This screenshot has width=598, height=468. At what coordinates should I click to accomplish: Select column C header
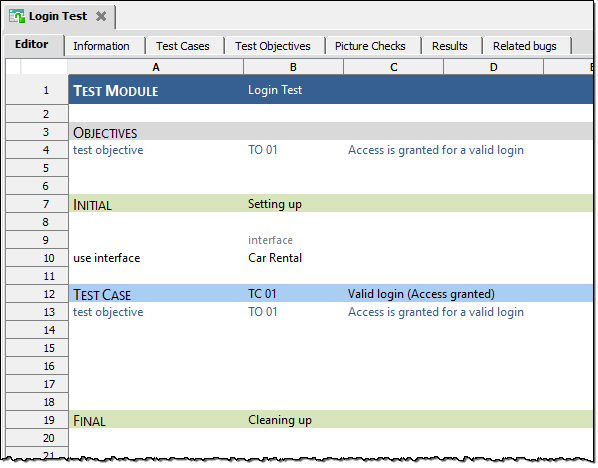[x=394, y=67]
